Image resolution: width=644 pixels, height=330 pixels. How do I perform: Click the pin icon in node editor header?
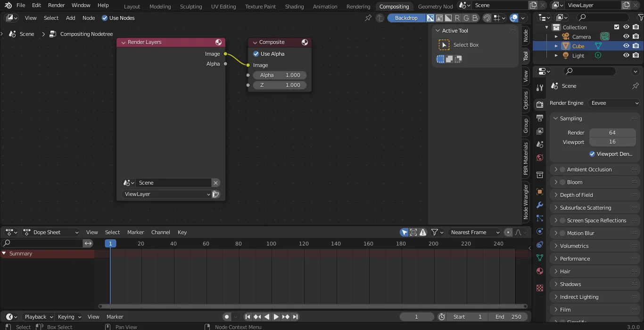coord(368,18)
